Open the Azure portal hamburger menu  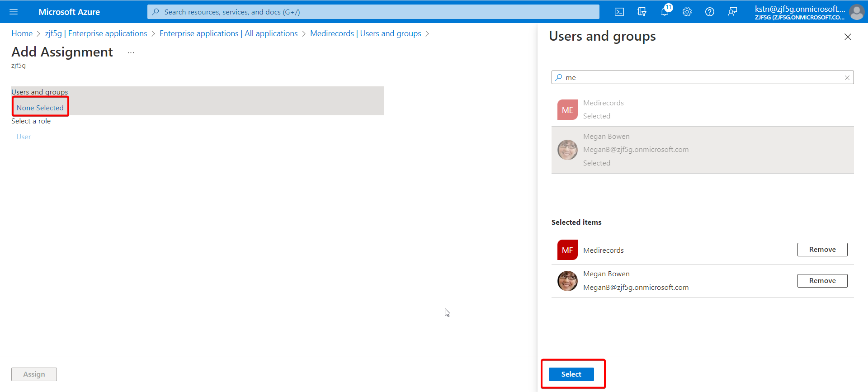pos(14,12)
